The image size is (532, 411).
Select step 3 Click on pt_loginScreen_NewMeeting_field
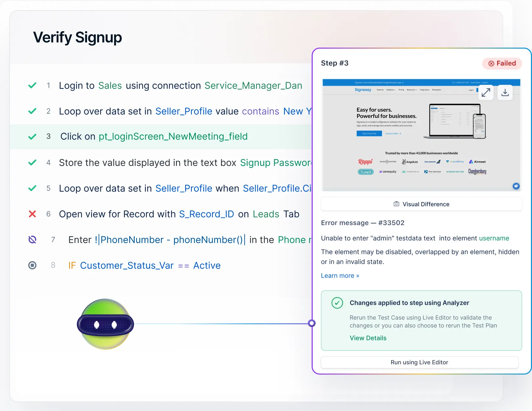pyautogui.click(x=154, y=137)
